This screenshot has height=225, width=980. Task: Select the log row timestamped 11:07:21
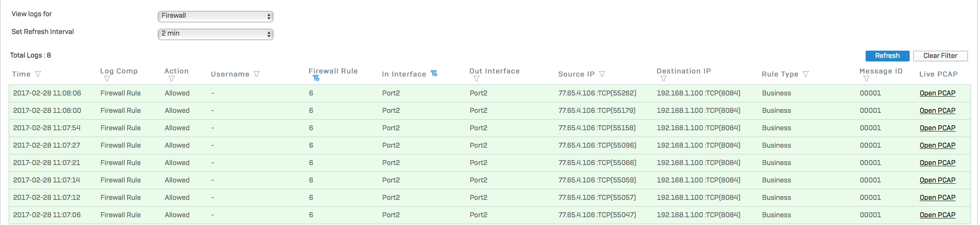point(490,163)
